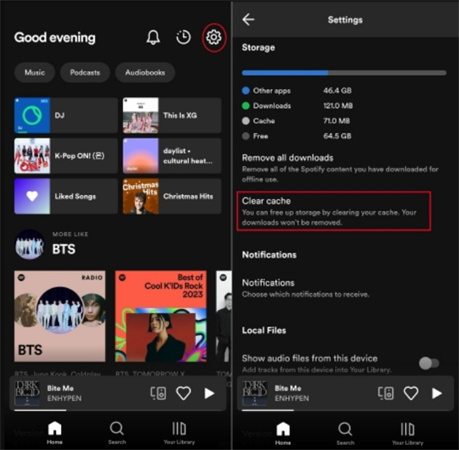
Task: Open Bite Me album art in Home player
Action: tap(27, 393)
